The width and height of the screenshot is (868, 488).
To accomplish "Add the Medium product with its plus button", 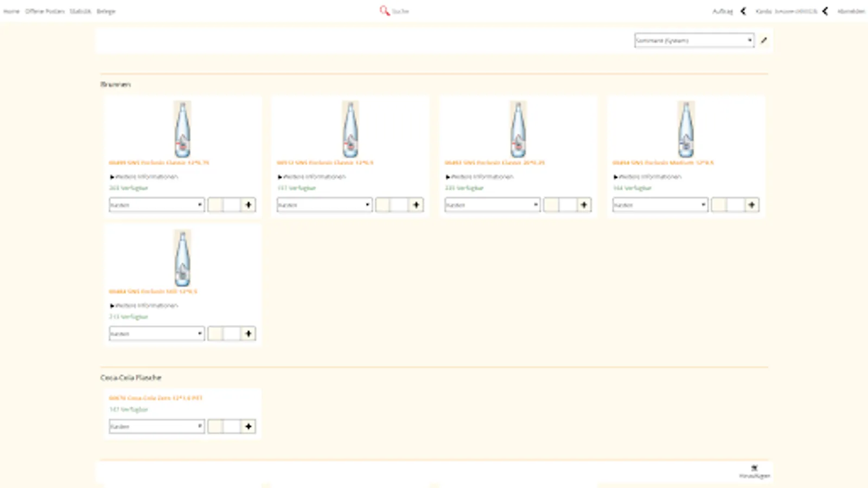I will (752, 205).
